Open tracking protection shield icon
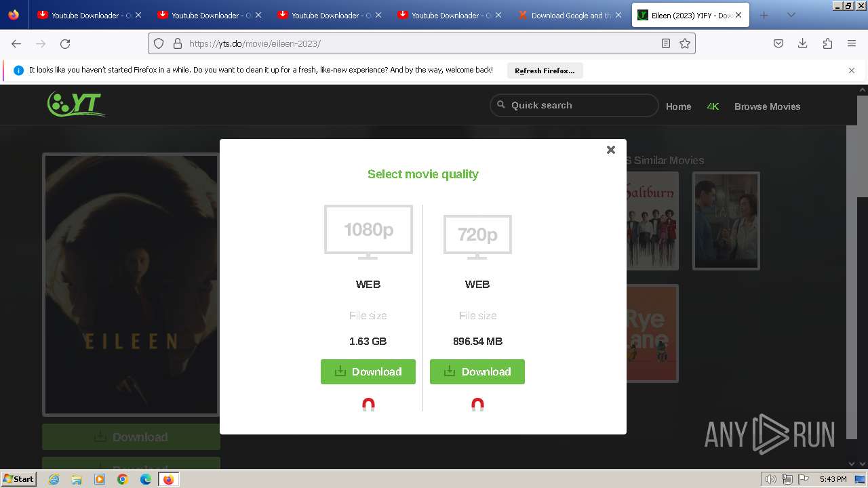The height and width of the screenshot is (488, 868). click(159, 43)
